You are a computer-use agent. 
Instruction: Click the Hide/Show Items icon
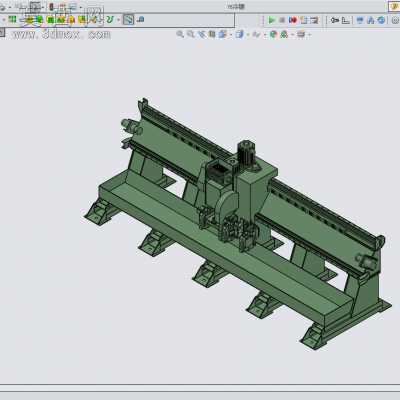(256, 34)
